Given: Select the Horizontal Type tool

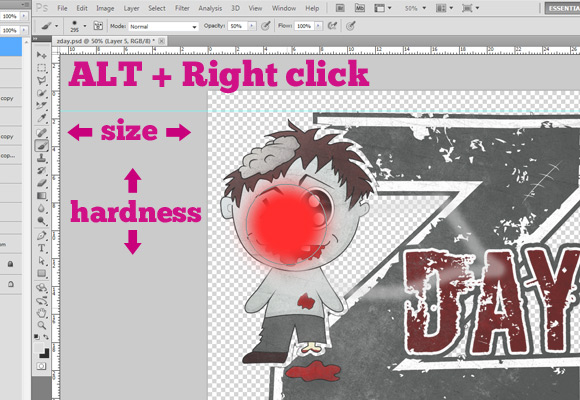Looking at the screenshot, I should click(x=41, y=248).
